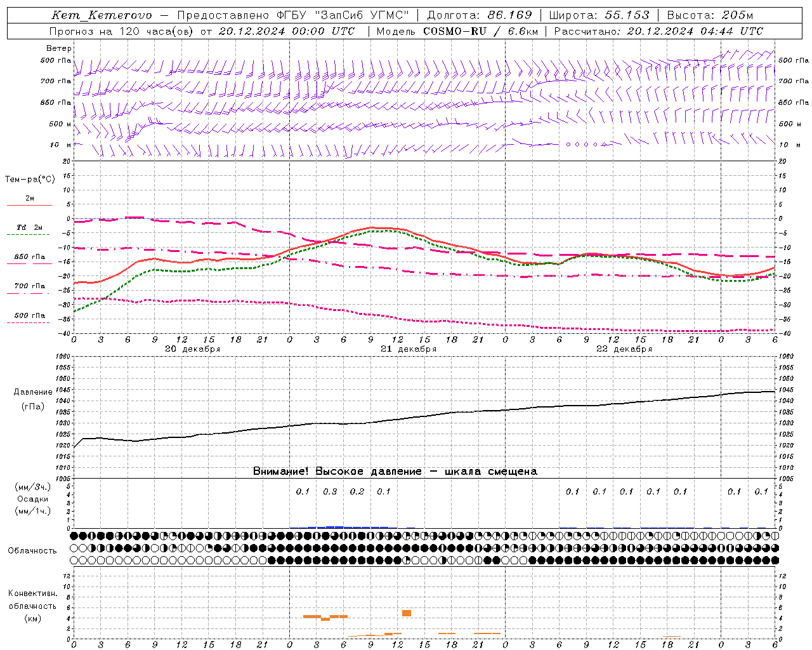
Task: Click the (км) unit under convective cloud label
Action: pyautogui.click(x=32, y=618)
